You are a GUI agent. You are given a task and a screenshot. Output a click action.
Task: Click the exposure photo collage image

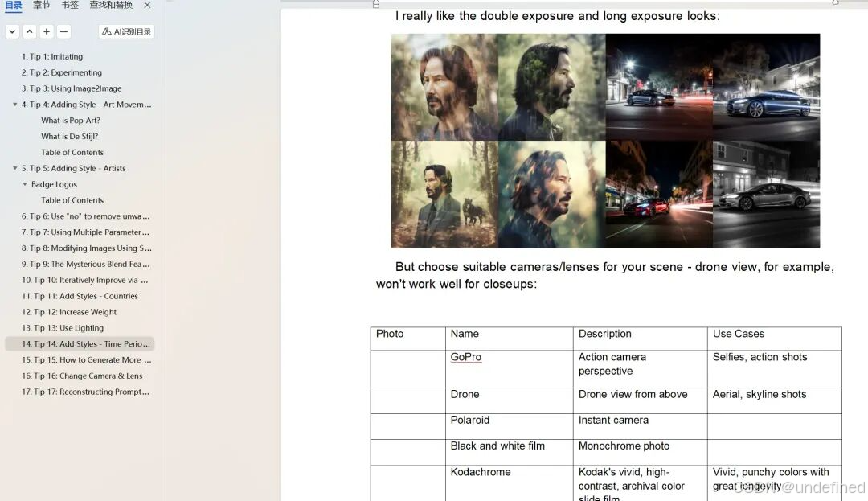click(606, 141)
